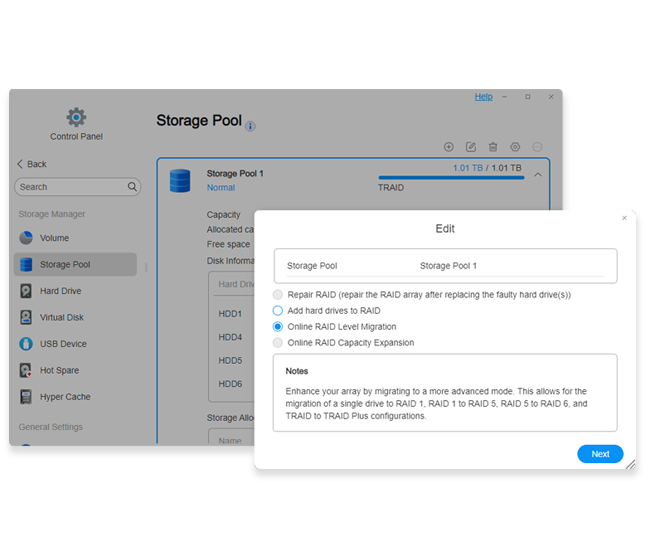Click the Storage Pool info icon
This screenshot has height=550, width=648.
point(251,126)
